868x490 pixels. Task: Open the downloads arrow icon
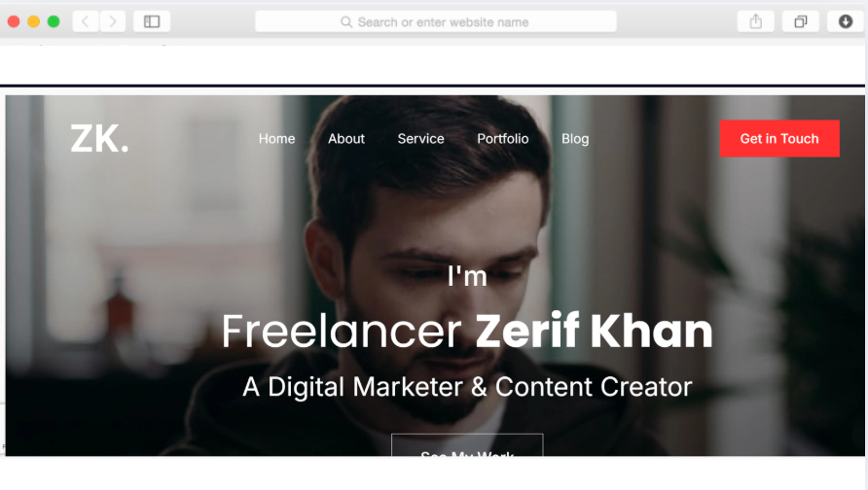(x=846, y=21)
